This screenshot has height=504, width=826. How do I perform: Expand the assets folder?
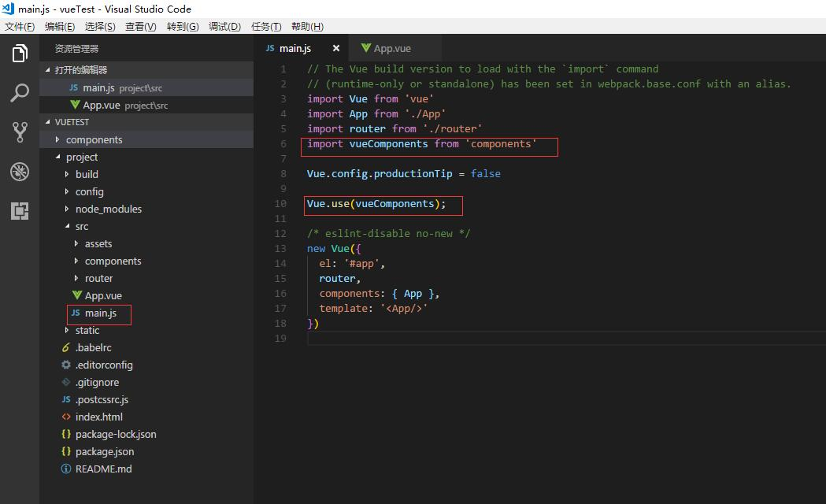click(146, 244)
